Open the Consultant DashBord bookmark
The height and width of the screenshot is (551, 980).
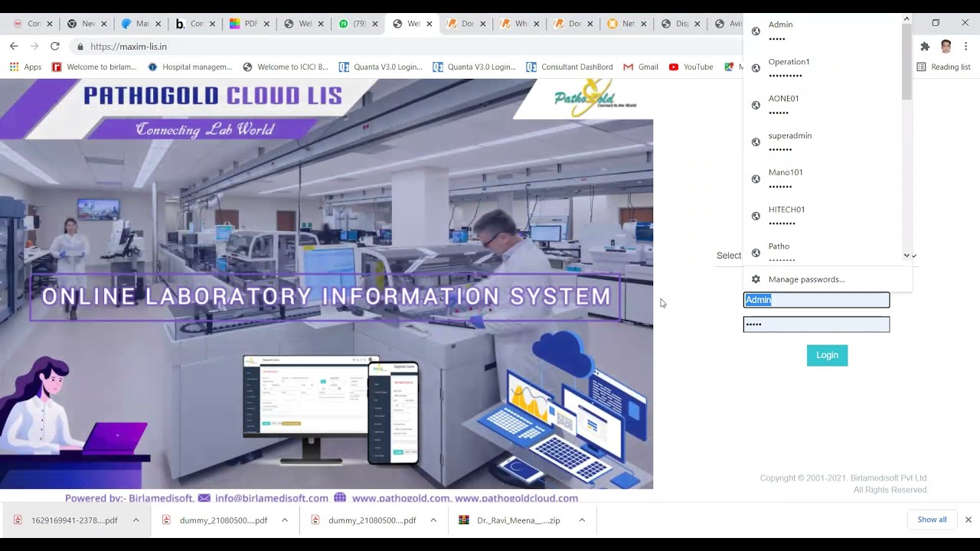[x=570, y=67]
